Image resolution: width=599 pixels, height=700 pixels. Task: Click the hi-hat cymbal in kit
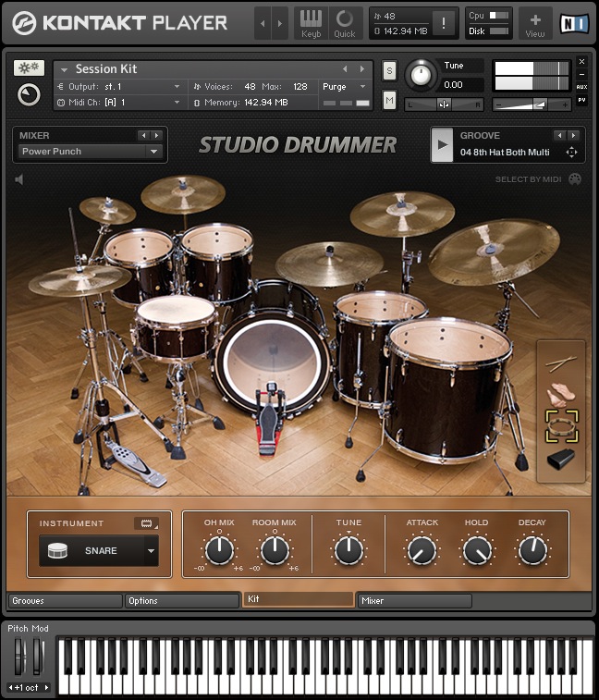point(79,280)
